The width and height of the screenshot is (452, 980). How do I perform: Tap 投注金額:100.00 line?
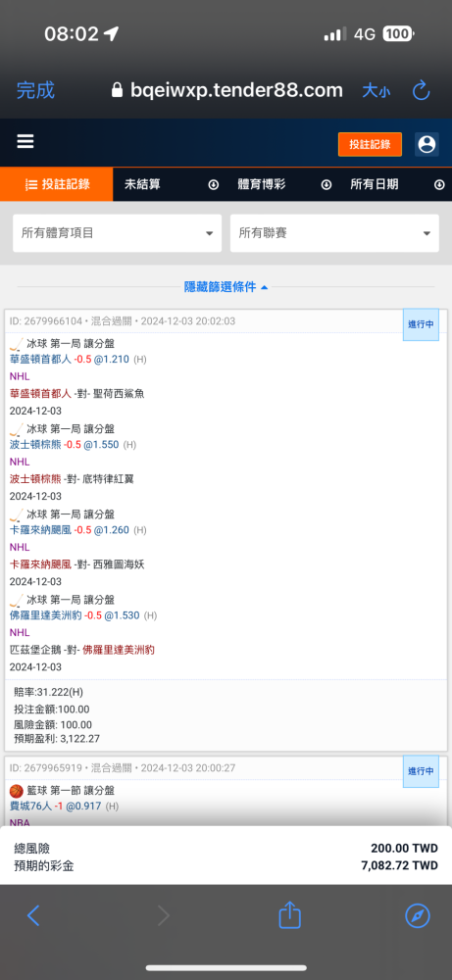51,709
